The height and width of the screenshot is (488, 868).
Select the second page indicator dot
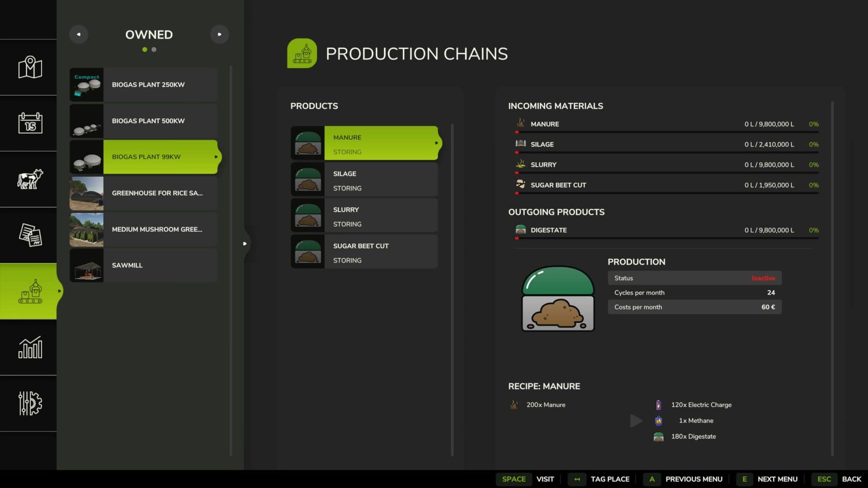154,50
